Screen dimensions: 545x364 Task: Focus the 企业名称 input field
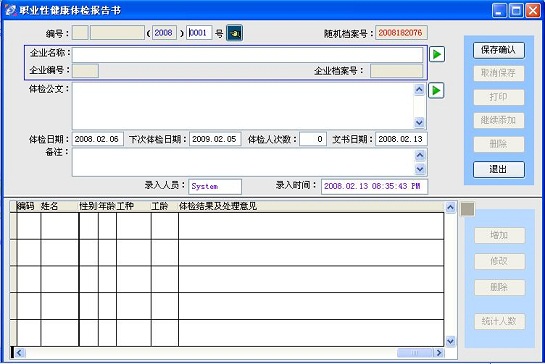coord(247,55)
